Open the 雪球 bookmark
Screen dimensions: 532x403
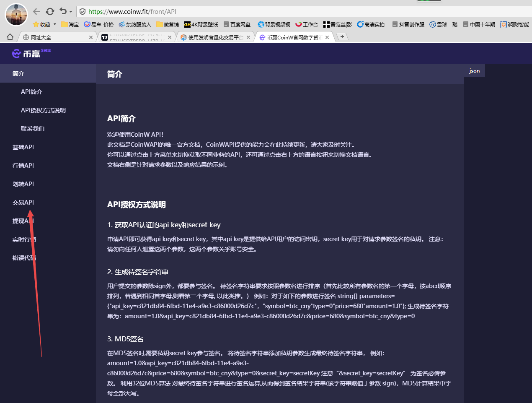click(x=444, y=24)
